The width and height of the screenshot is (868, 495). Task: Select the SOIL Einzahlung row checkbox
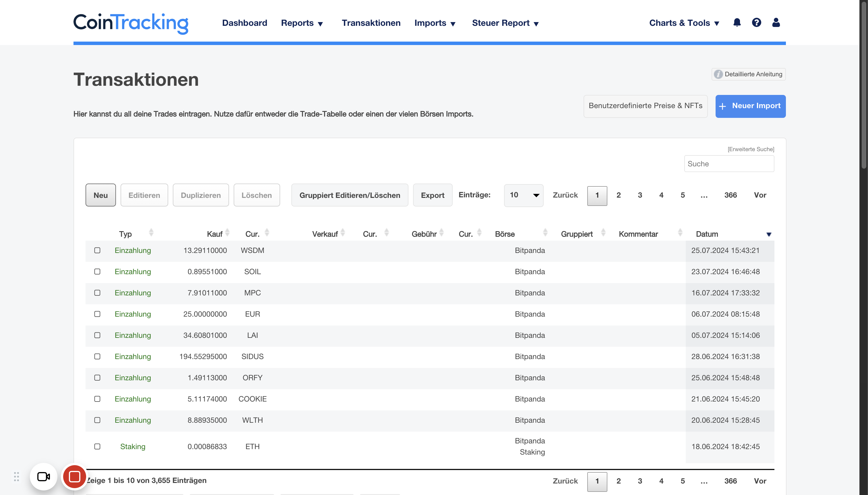(97, 272)
